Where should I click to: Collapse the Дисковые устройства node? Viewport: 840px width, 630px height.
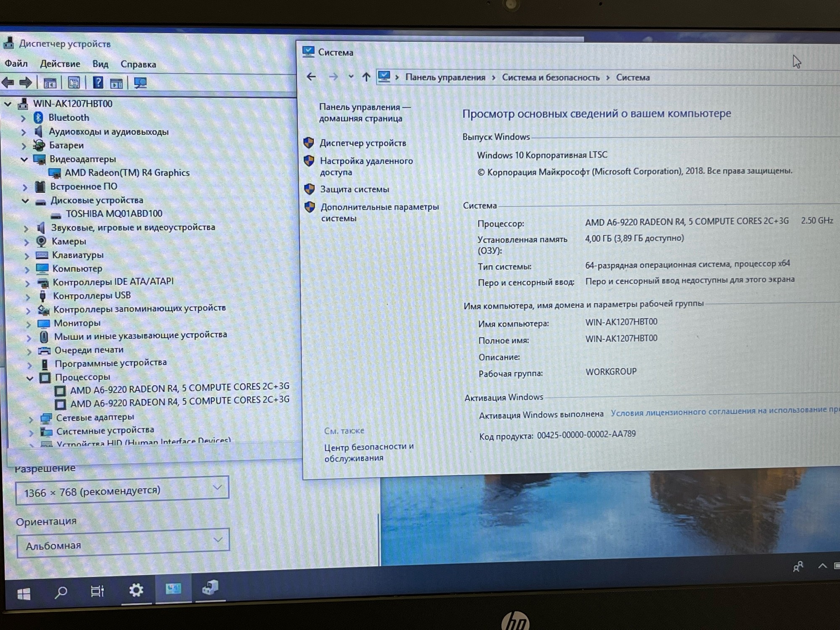[x=25, y=201]
